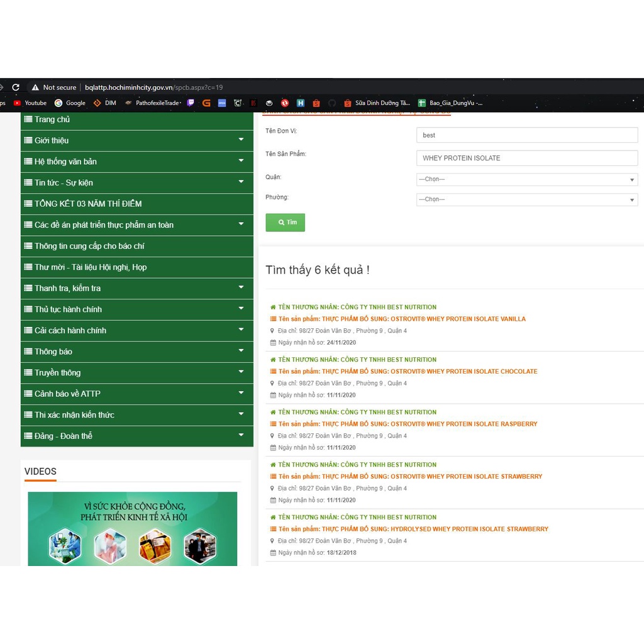The width and height of the screenshot is (644, 644).
Task: Open the DIM bookmark
Action: 104,103
